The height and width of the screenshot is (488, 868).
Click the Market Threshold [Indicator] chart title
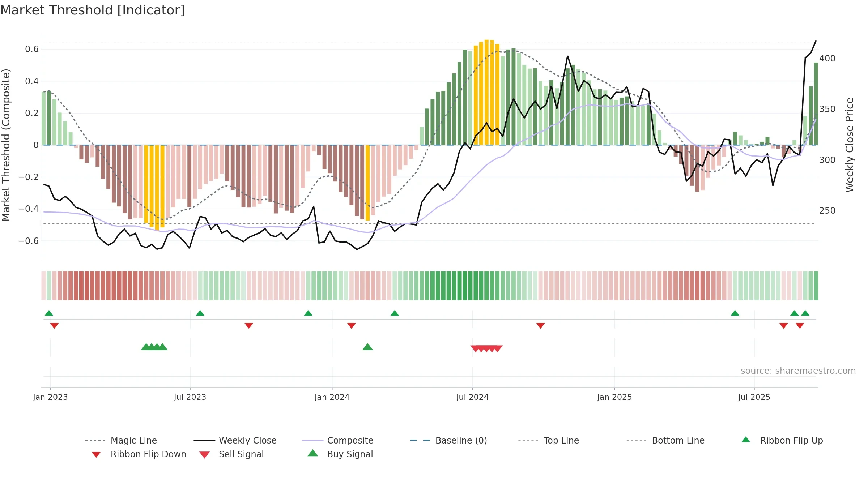pyautogui.click(x=93, y=10)
